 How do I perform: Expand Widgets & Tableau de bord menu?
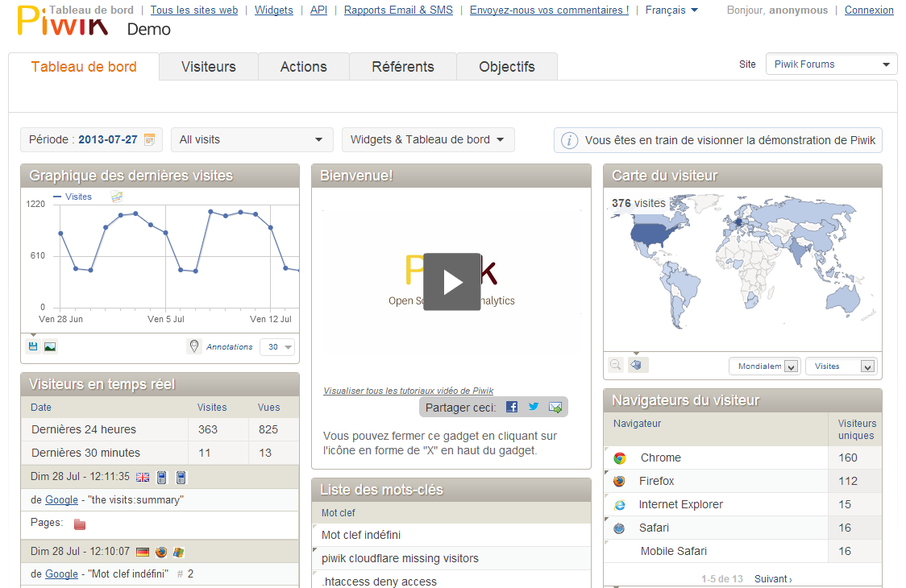pos(428,140)
